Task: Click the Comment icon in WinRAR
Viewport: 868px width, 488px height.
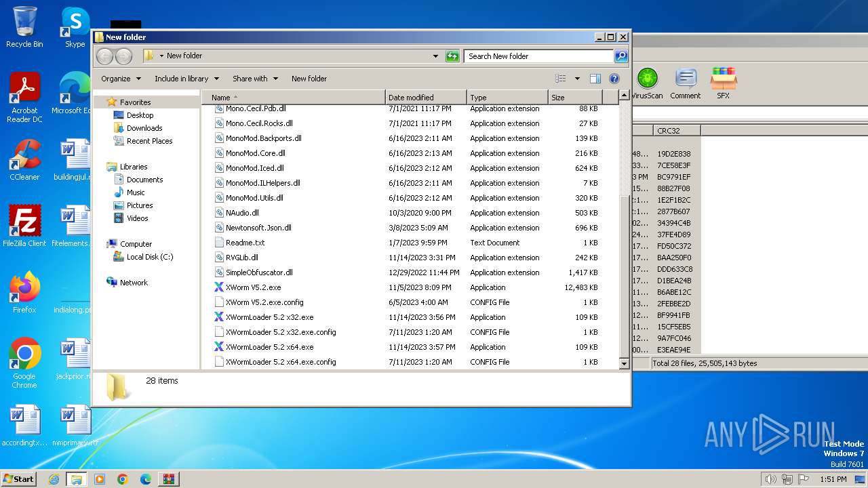Action: [x=686, y=84]
